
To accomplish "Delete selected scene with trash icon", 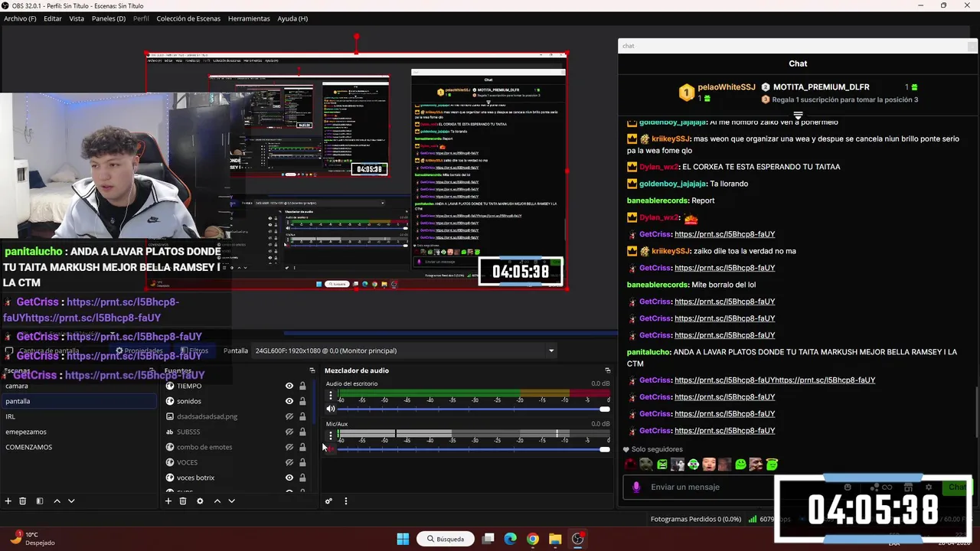I will (x=23, y=501).
